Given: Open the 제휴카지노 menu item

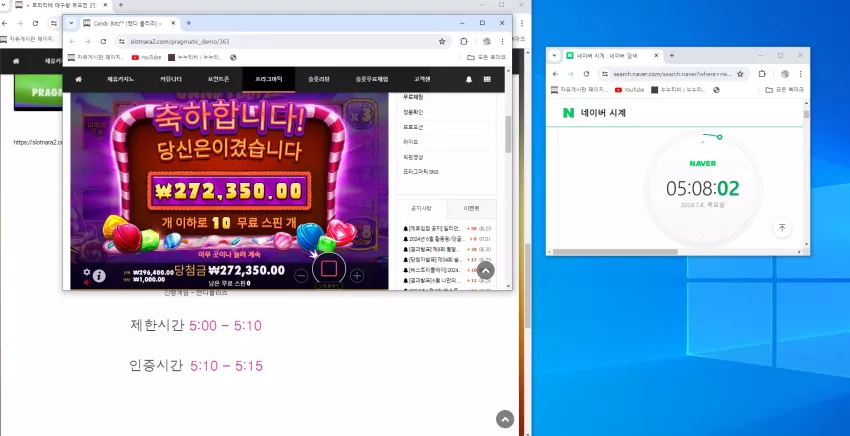Looking at the screenshot, I should [x=121, y=79].
